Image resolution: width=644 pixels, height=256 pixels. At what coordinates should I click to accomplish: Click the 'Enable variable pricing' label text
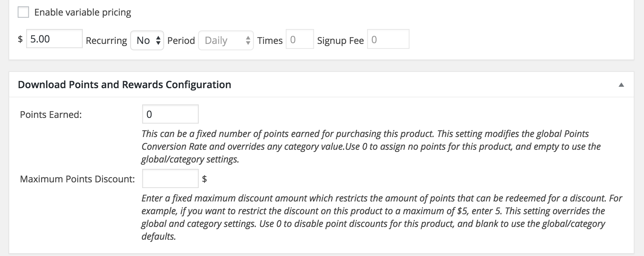[x=82, y=12]
